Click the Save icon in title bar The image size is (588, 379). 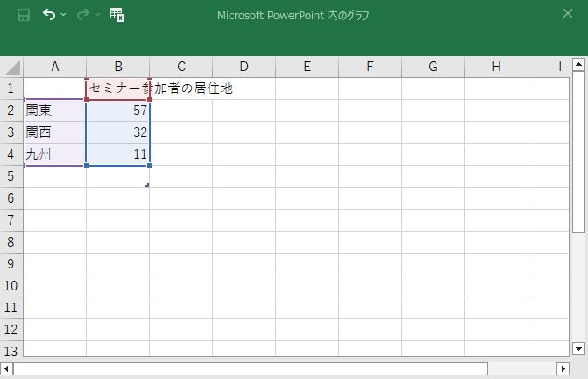click(x=24, y=15)
